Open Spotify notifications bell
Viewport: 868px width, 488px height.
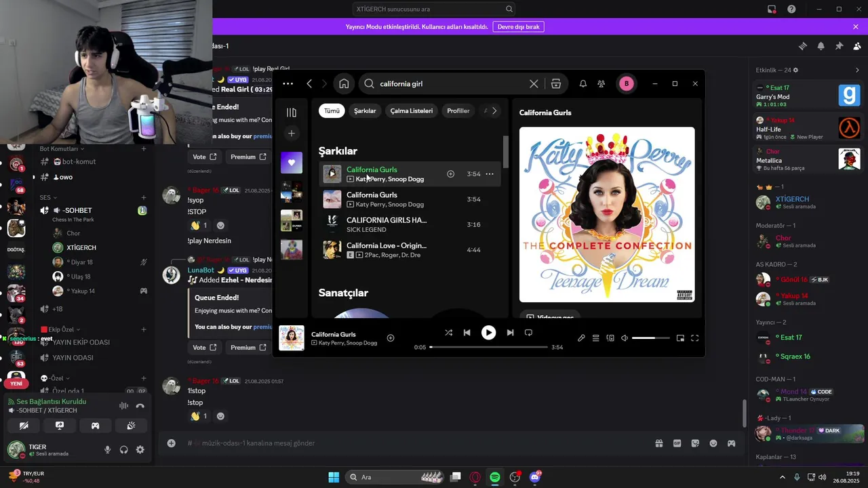click(x=583, y=84)
